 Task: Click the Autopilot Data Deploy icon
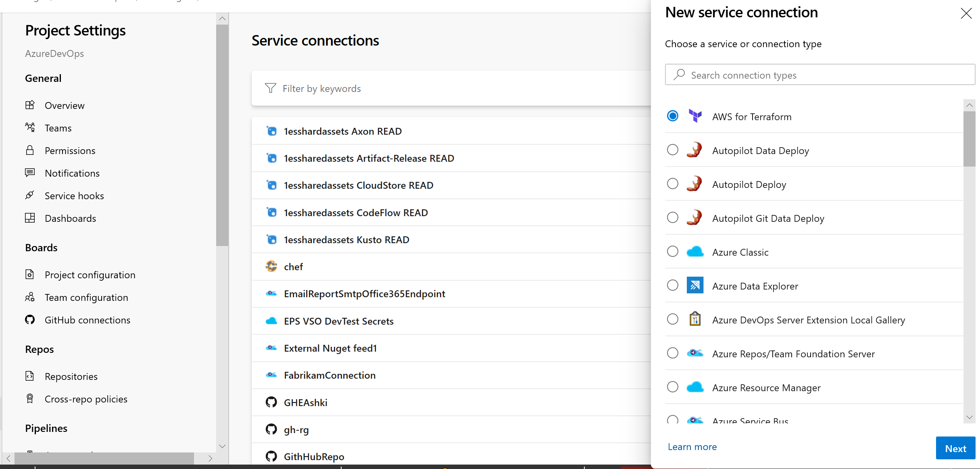(x=695, y=150)
